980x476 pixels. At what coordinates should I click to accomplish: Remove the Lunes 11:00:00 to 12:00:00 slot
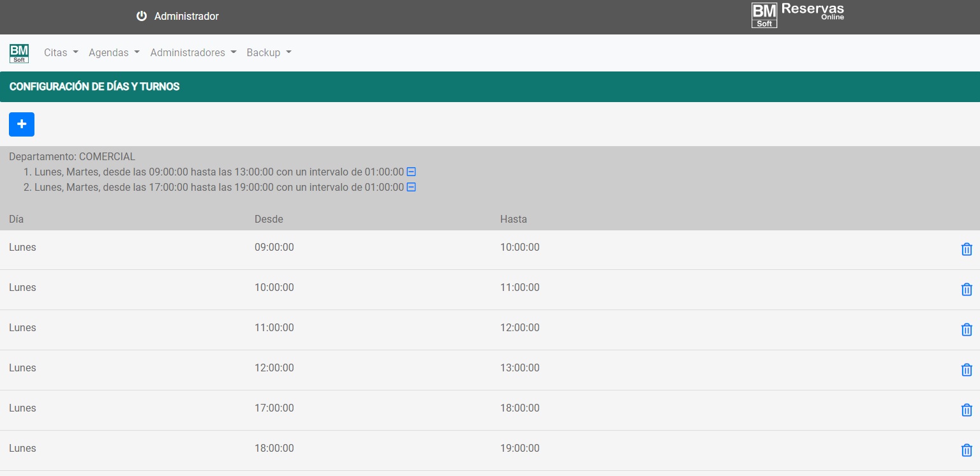[x=966, y=330]
